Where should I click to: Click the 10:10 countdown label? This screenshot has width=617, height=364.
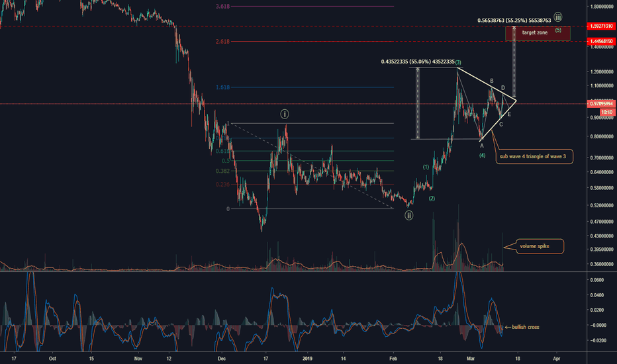607,112
